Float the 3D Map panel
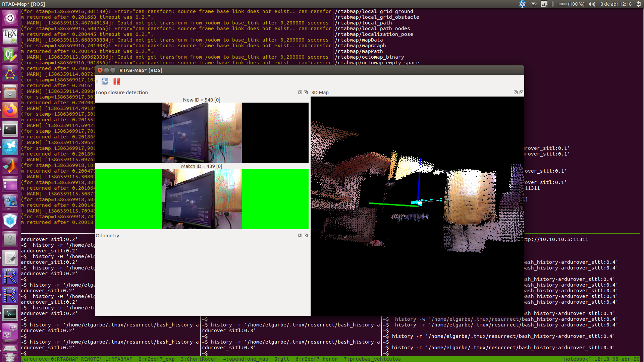Screen dimensions: 644x362 [516, 93]
